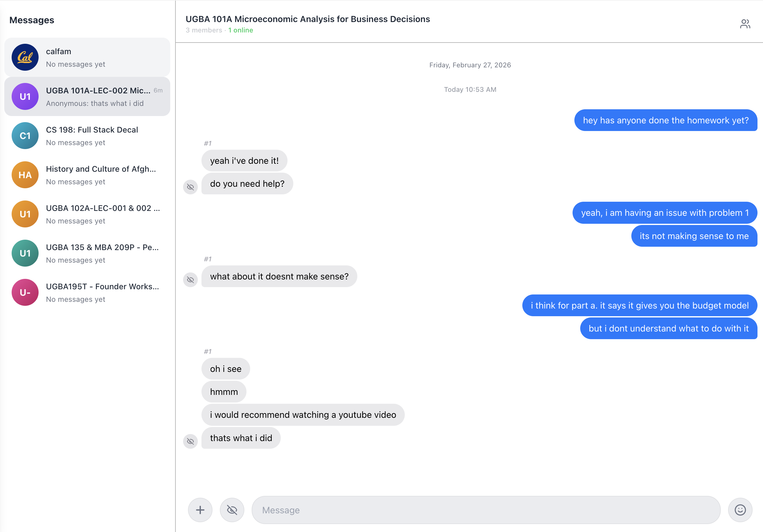This screenshot has width=763, height=532.
Task: Switch to UGBA 102A-LEC-001 & 002 chat
Action: pyautogui.click(x=103, y=214)
